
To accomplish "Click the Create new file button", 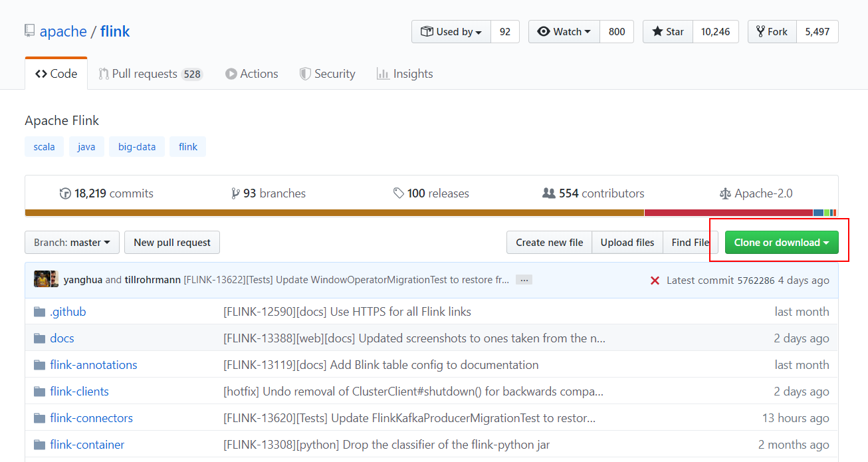I will tap(549, 243).
